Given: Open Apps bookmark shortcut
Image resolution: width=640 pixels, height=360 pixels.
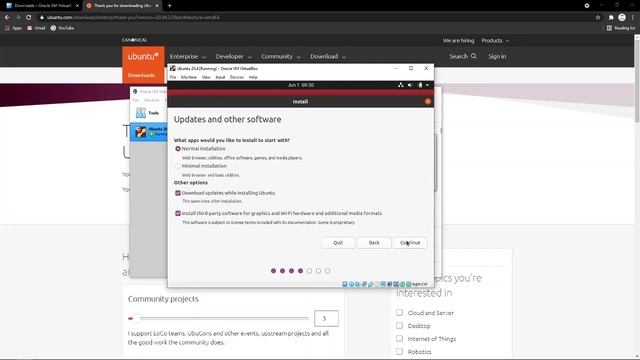Looking at the screenshot, I should (13, 28).
